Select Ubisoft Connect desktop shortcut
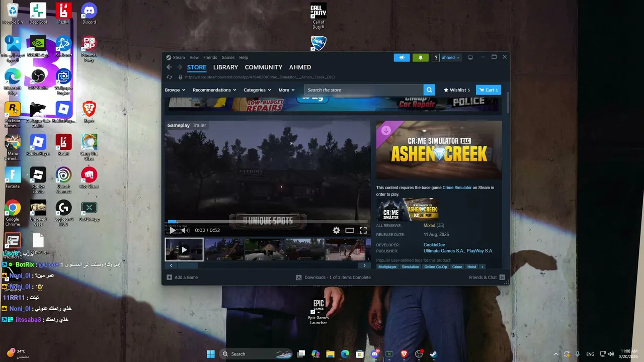The height and width of the screenshot is (362, 644). pos(63,181)
